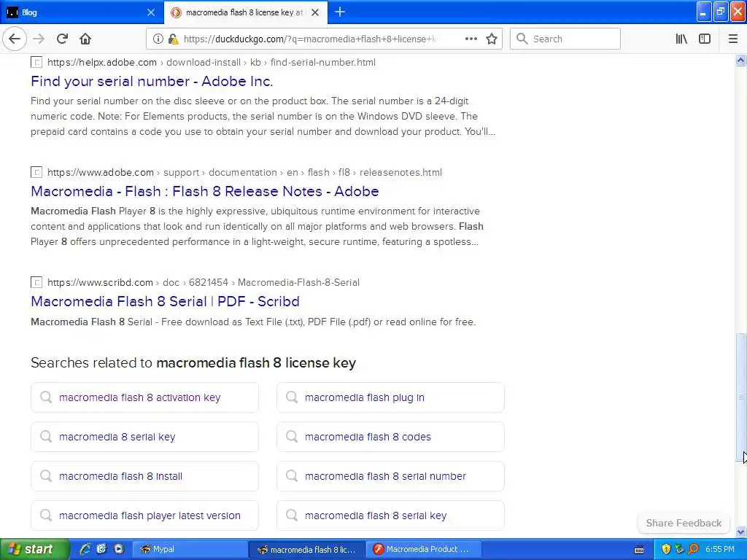747x560 pixels.
Task: Launch Internet Explorer from quick launch
Action: (85, 549)
